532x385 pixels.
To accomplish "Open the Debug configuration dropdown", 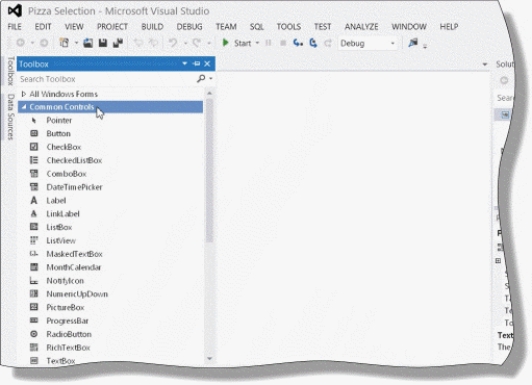I will [x=393, y=43].
